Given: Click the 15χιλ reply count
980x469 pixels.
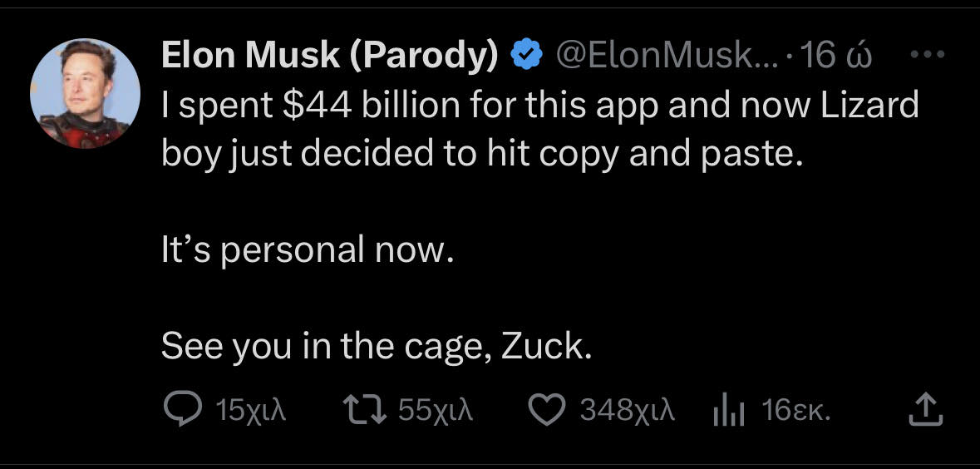Looking at the screenshot, I should pyautogui.click(x=250, y=410).
